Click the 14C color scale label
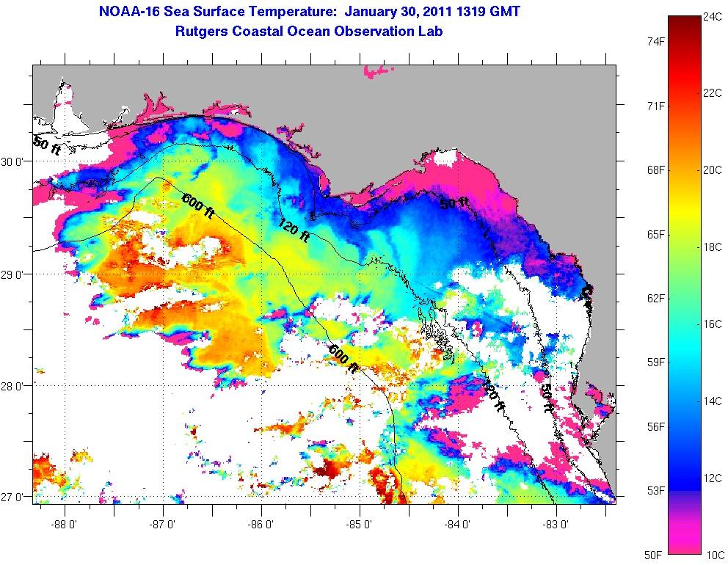 713,401
